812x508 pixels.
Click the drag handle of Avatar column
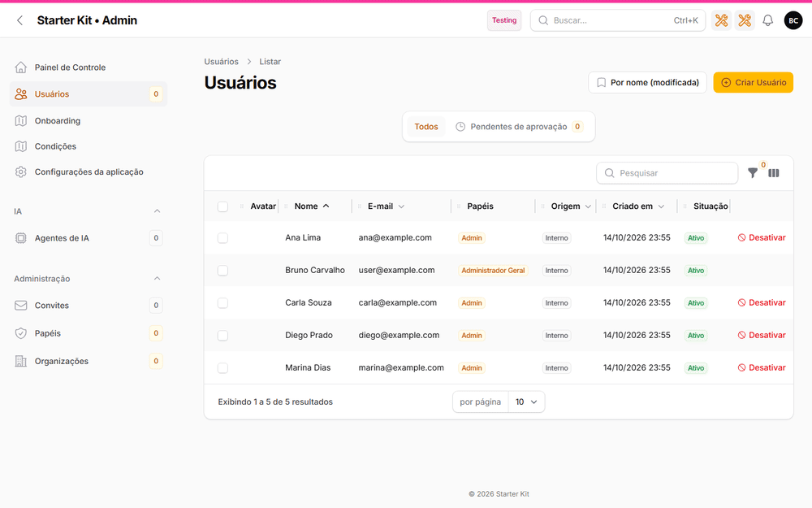click(242, 206)
